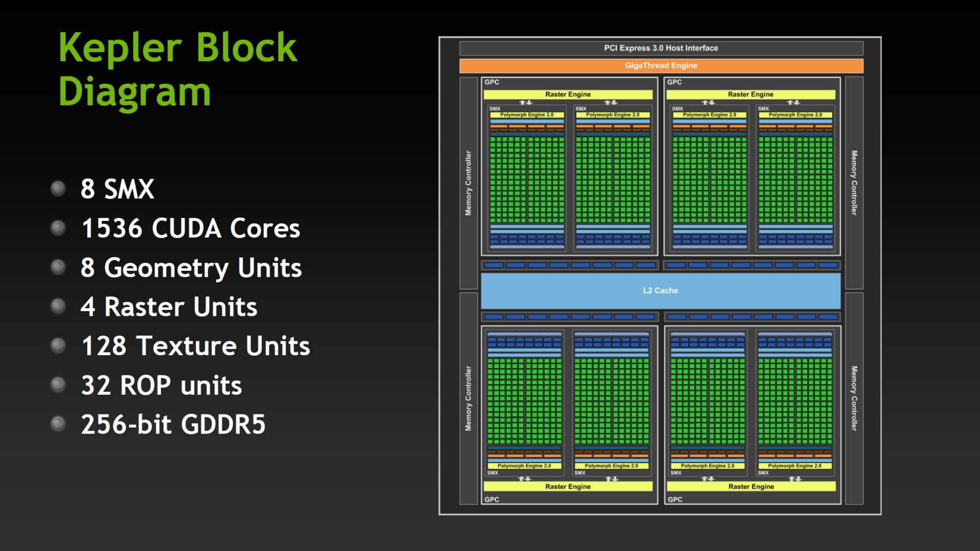Click the blue "L2 Cache" block
This screenshot has height=551, width=980.
(x=660, y=290)
